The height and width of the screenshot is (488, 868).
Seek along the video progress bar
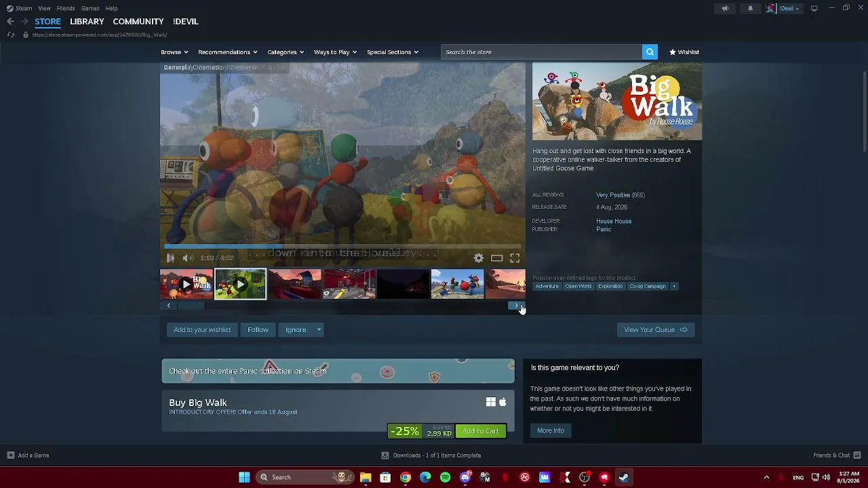point(342,246)
